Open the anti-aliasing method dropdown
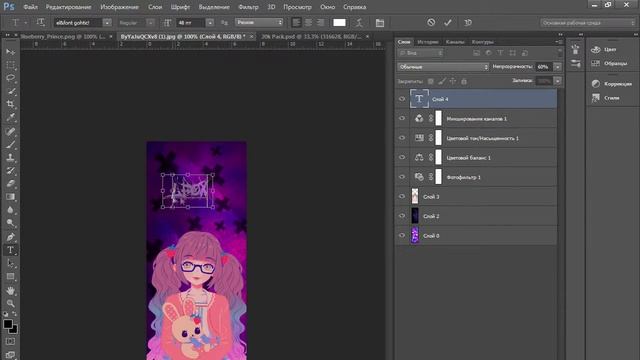640x360 pixels. coord(259,22)
